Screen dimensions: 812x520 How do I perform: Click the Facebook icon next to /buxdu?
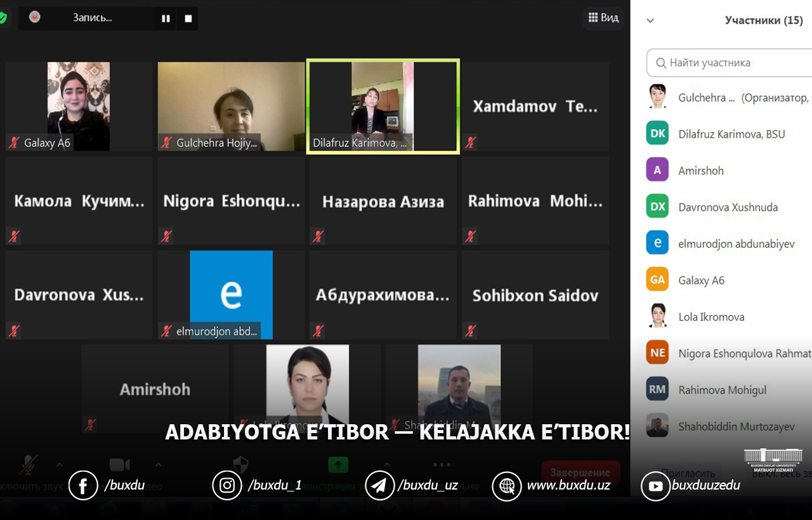coord(83,486)
